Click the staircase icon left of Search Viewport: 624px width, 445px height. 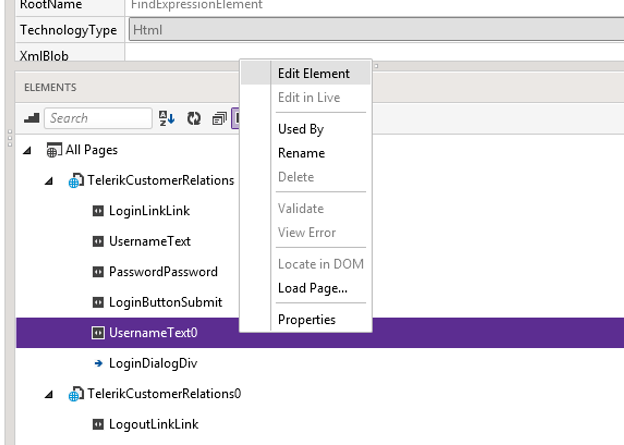[31, 118]
